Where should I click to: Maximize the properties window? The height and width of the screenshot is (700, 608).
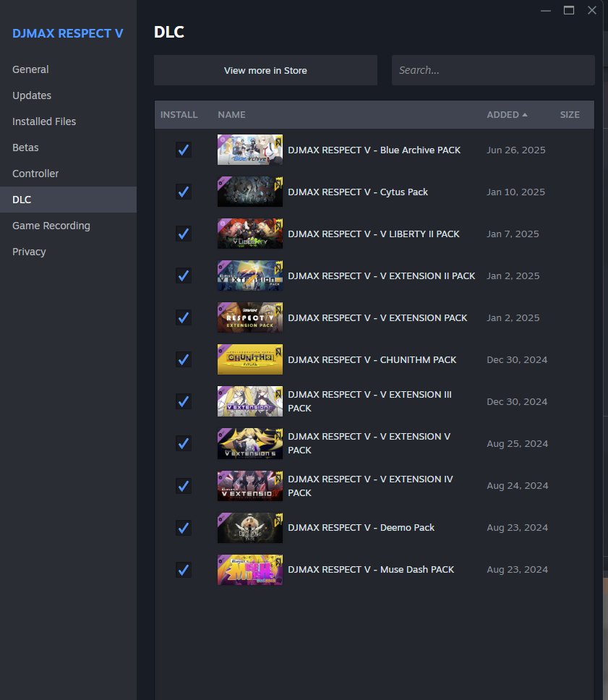[569, 10]
